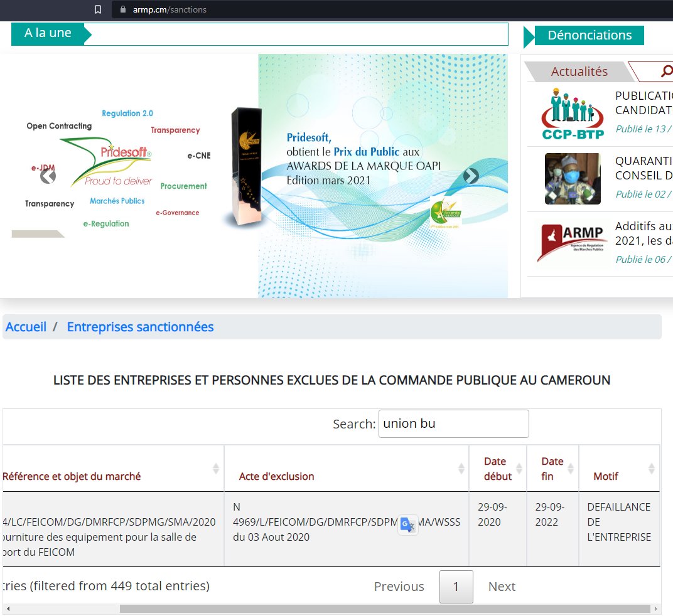Click horizontal scrollbar right arrow

click(655, 608)
